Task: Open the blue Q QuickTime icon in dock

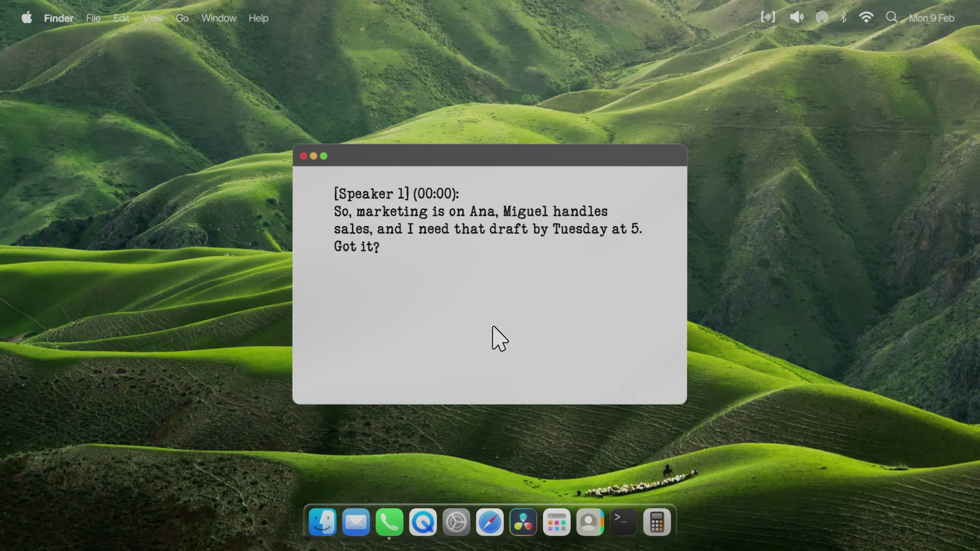Action: point(423,522)
